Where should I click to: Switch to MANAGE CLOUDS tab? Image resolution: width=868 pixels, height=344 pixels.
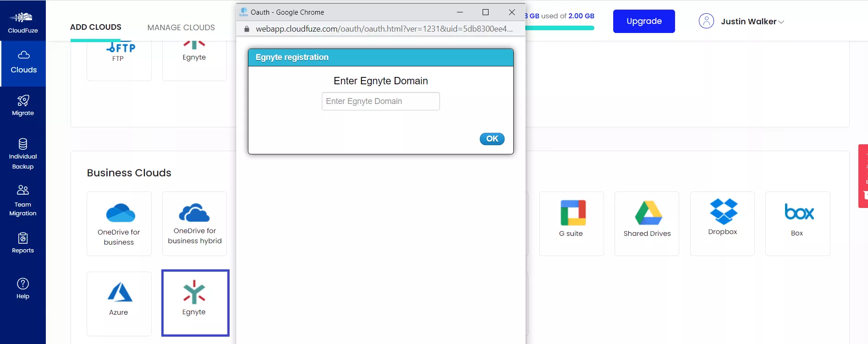click(x=181, y=27)
